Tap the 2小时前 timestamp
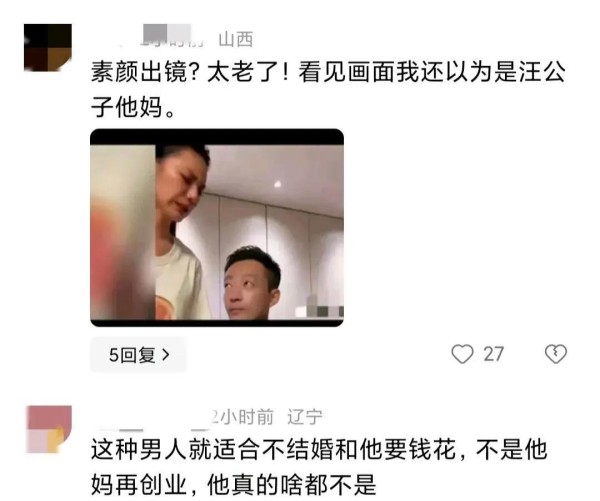This screenshot has width=600, height=501. 243,417
